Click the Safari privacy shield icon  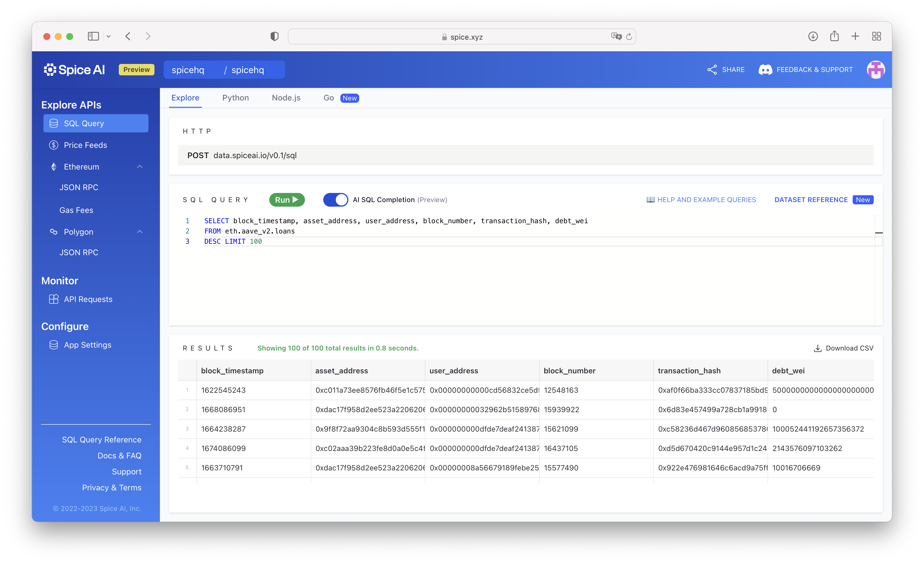click(274, 36)
